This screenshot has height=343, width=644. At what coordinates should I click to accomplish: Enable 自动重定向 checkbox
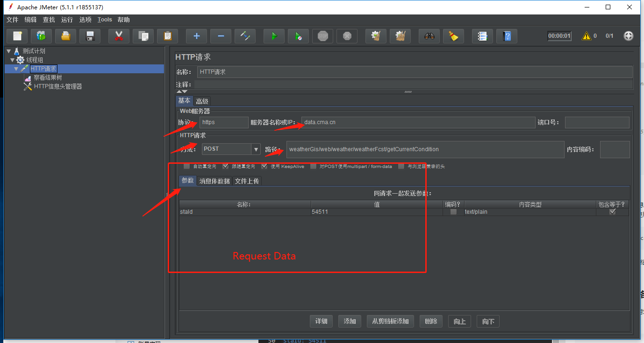click(x=186, y=166)
